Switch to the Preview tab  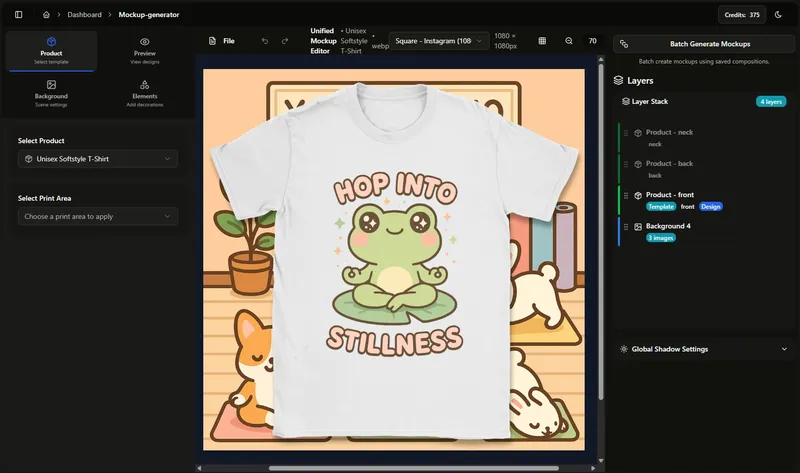pyautogui.click(x=145, y=51)
